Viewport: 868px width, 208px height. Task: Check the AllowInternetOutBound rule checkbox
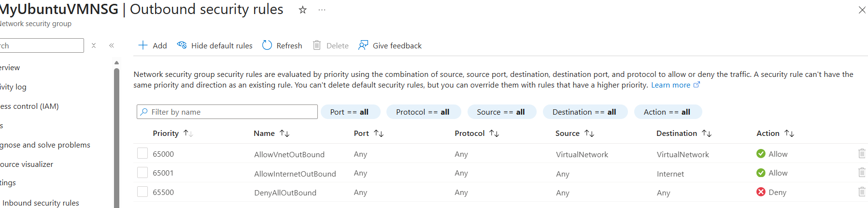coord(142,173)
